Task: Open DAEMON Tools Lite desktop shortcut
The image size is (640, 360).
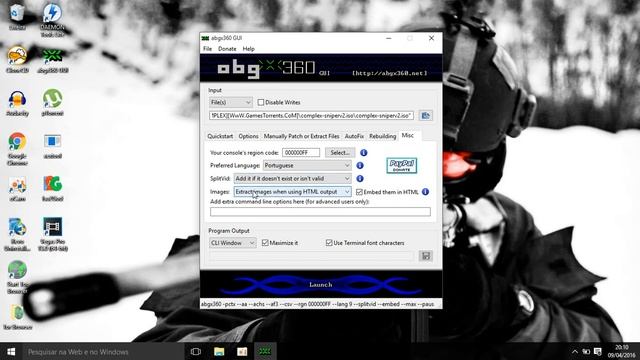Action: point(52,20)
